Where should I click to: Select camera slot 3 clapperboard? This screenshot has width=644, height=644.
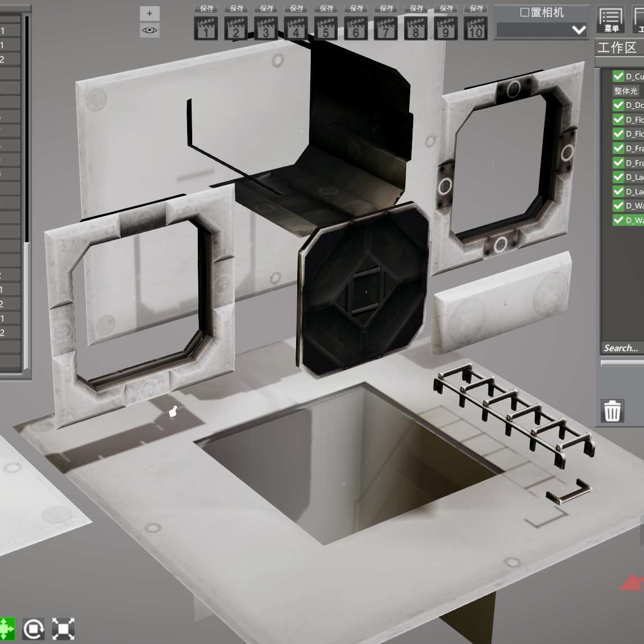[x=266, y=28]
